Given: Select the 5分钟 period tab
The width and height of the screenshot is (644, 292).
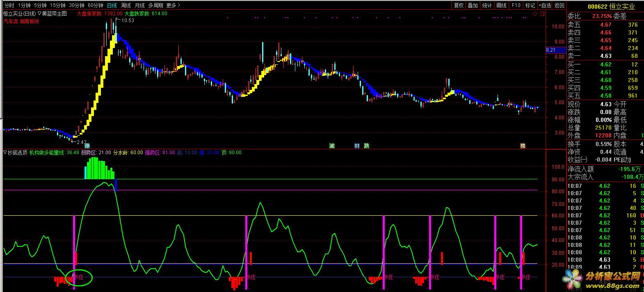Looking at the screenshot, I should pyautogui.click(x=40, y=5).
